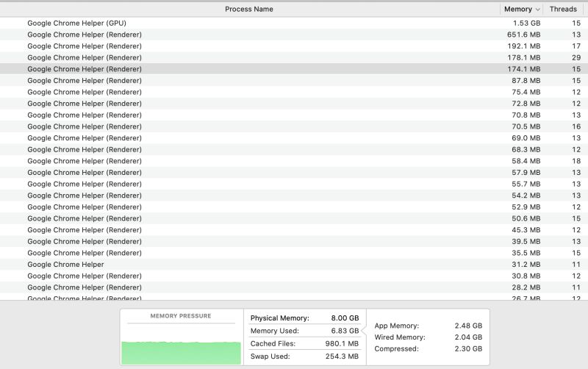Select the Renderer row using 75.4 MB
This screenshot has height=369, width=588.
pos(294,93)
